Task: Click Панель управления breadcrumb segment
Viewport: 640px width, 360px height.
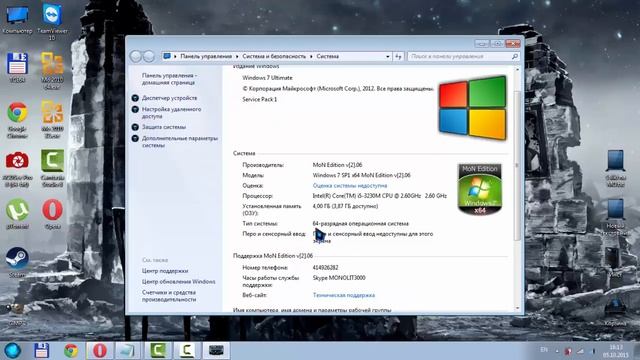Action: [206, 56]
